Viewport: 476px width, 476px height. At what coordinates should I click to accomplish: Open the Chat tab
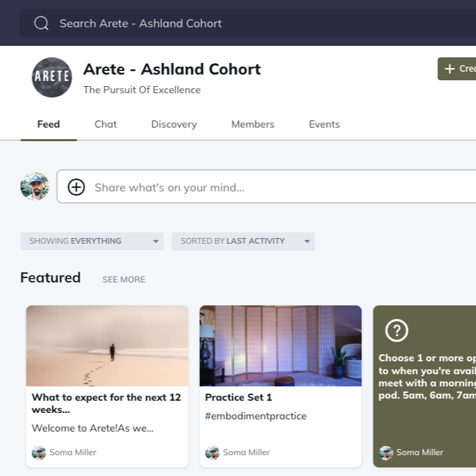(x=105, y=124)
